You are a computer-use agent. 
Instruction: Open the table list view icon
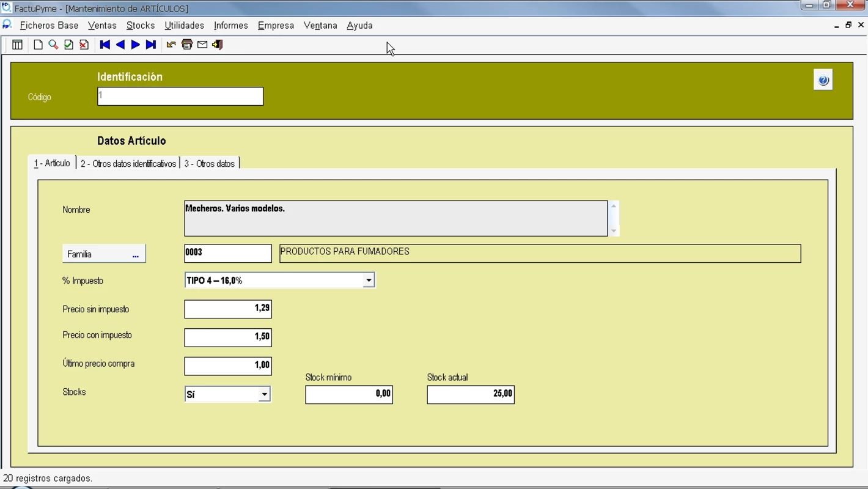click(17, 45)
